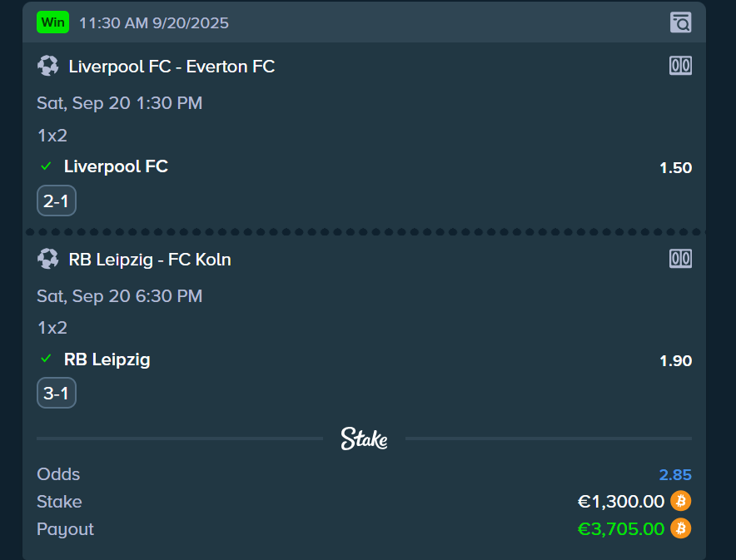Click the 1.50 odds for Liverpool FC

tap(675, 168)
